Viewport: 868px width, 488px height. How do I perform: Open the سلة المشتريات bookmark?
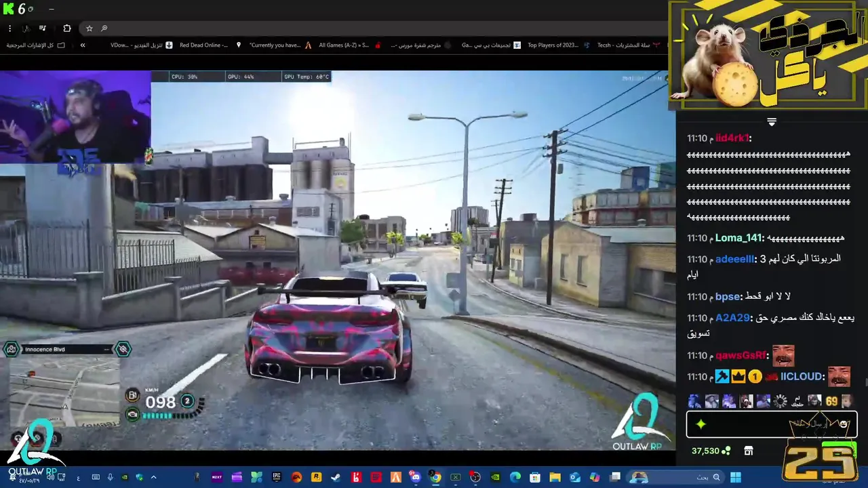[x=627, y=45]
